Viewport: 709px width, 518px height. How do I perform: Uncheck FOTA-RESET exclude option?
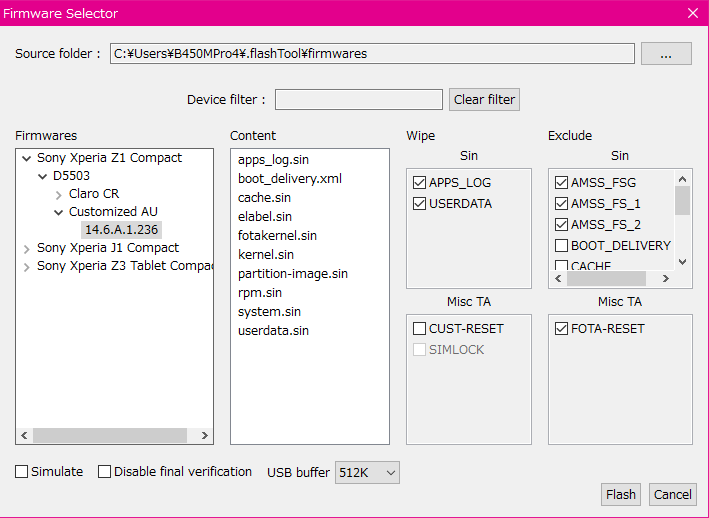(562, 329)
